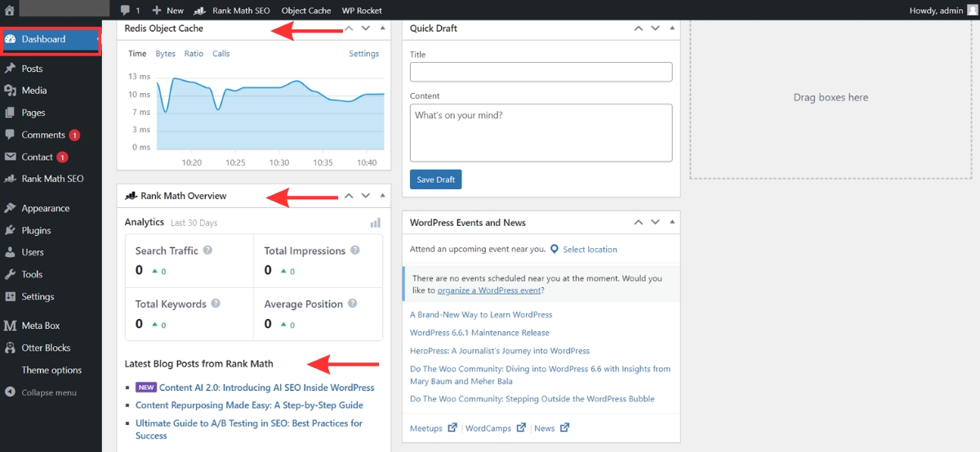
Task: Click help icon next to Total Impressions
Action: coord(355,250)
